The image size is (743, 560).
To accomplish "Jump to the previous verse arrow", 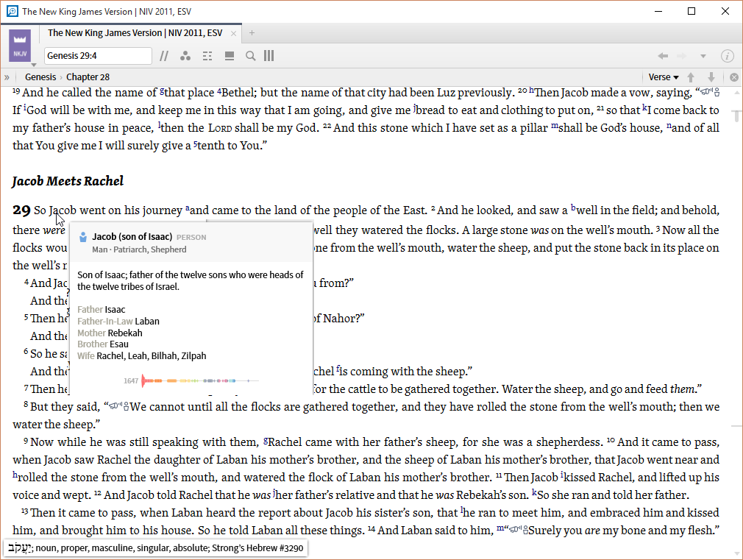I will coord(691,77).
